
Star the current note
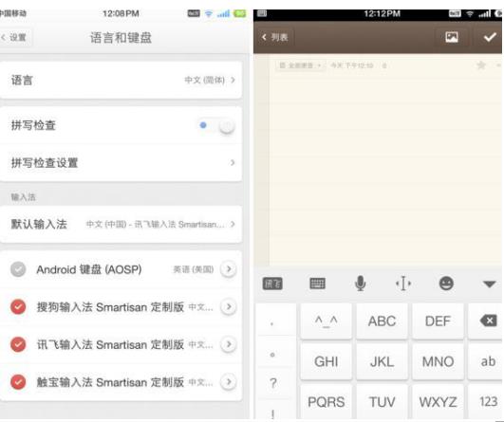pos(481,65)
